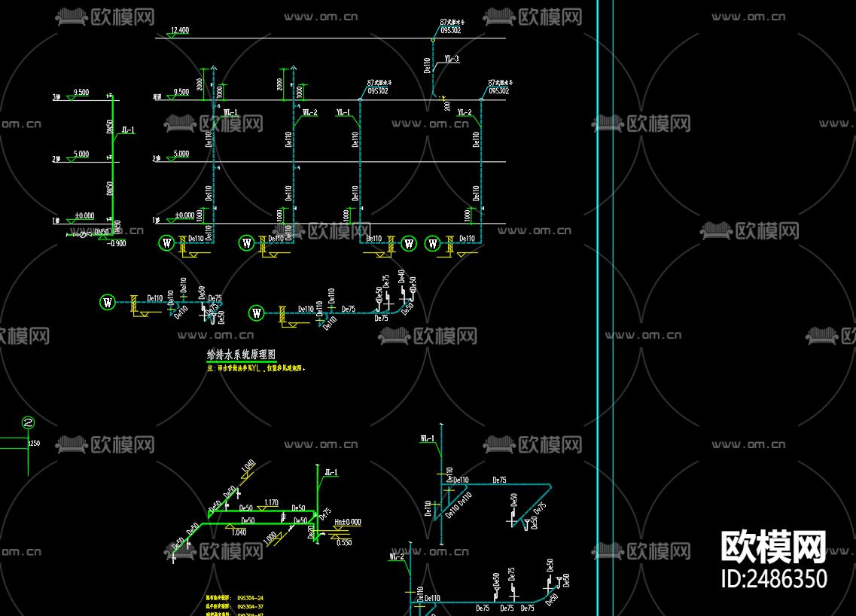Click the angled 1.000 elevation in isometric diagram
This screenshot has width=856, height=616.
point(270,538)
